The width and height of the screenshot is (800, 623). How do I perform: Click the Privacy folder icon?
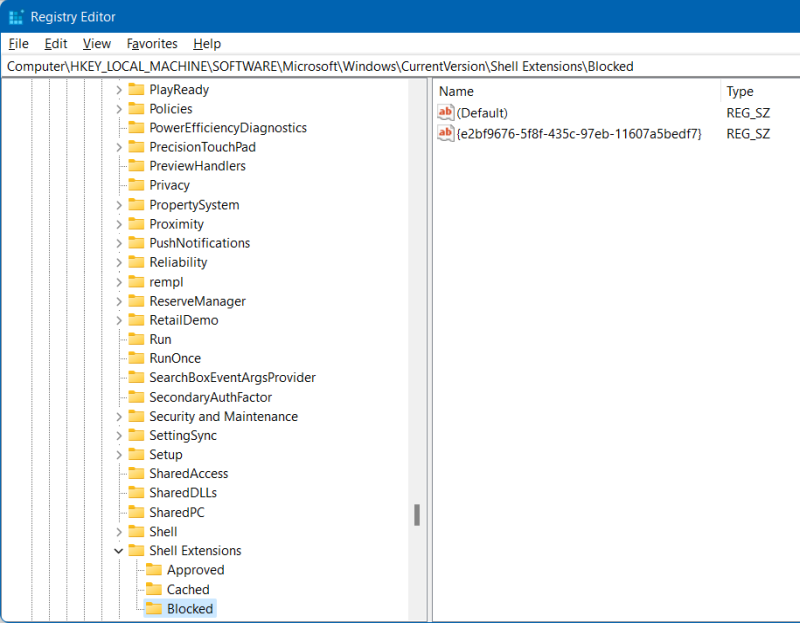136,185
